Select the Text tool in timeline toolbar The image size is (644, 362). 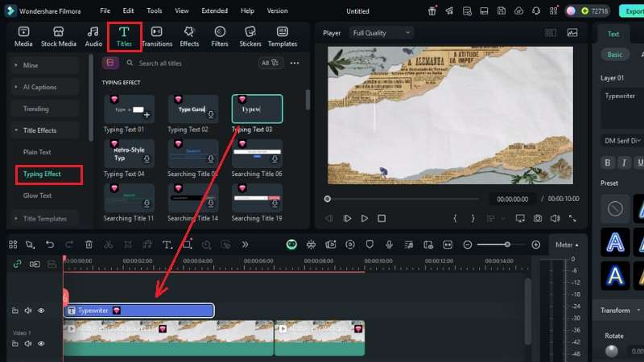tap(167, 245)
